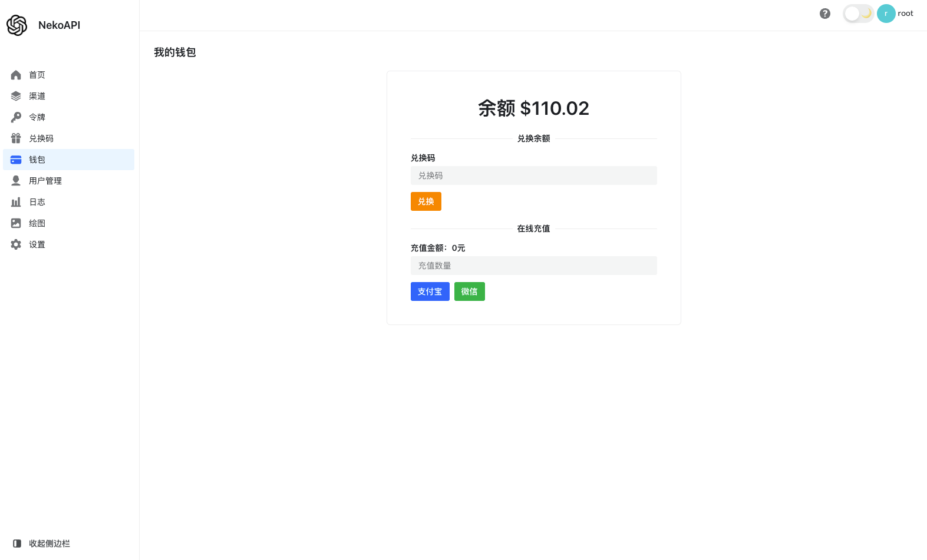Pay with 支付宝 Alipay

(430, 291)
